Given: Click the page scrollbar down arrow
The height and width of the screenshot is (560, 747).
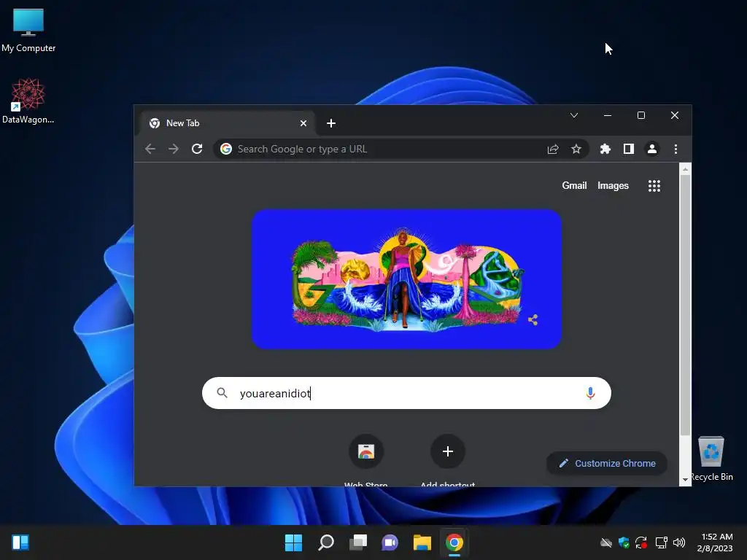Looking at the screenshot, I should click(685, 480).
